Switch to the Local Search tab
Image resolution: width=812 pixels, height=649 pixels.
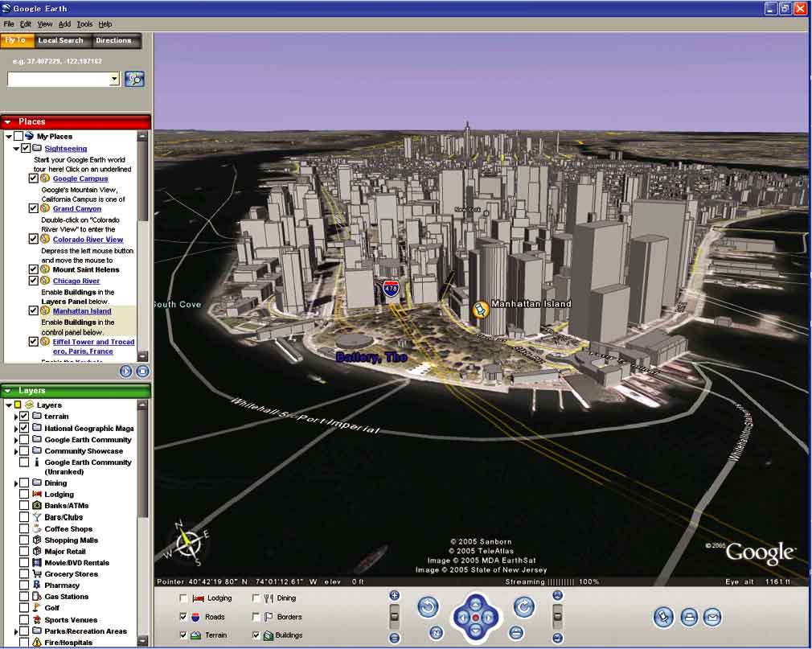[60, 41]
